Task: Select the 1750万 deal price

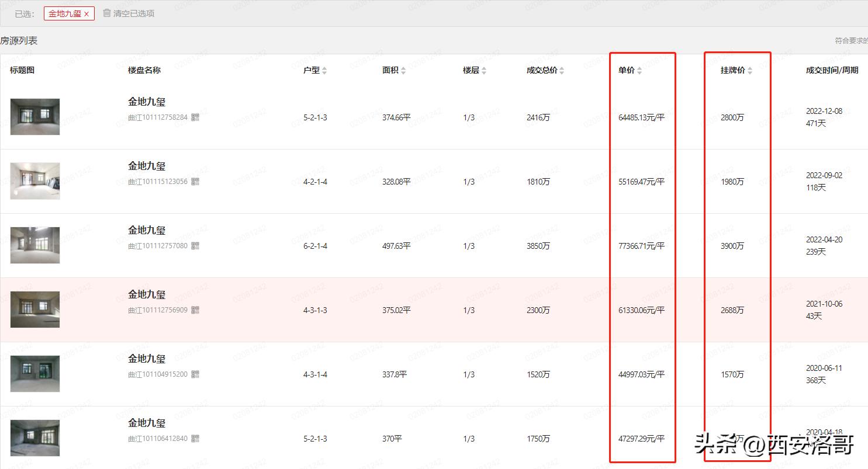Action: (x=538, y=439)
